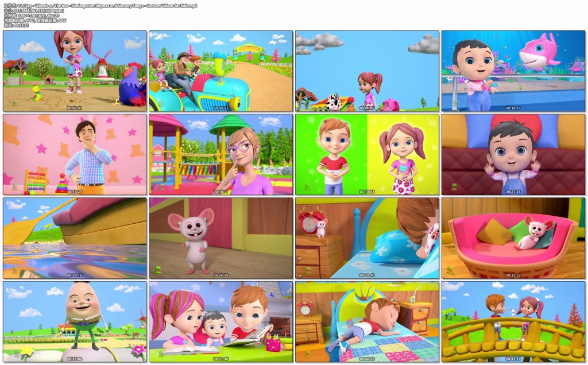The width and height of the screenshot is (588, 365).
Task: Select the Humpty Dumpty thumbnail
Action: coord(75,322)
